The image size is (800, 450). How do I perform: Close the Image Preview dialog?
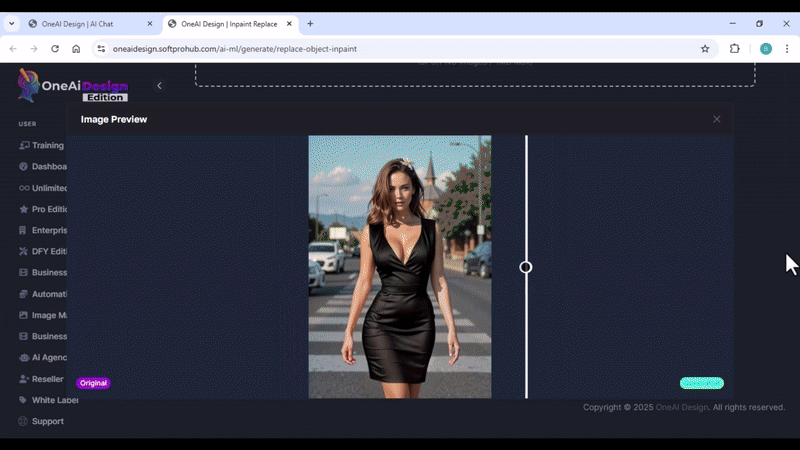(x=716, y=119)
